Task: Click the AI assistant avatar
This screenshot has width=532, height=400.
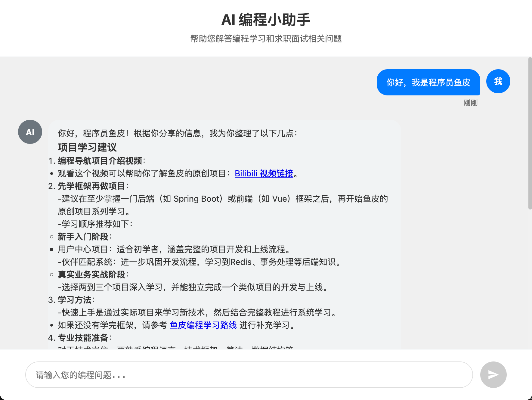Action: tap(30, 132)
